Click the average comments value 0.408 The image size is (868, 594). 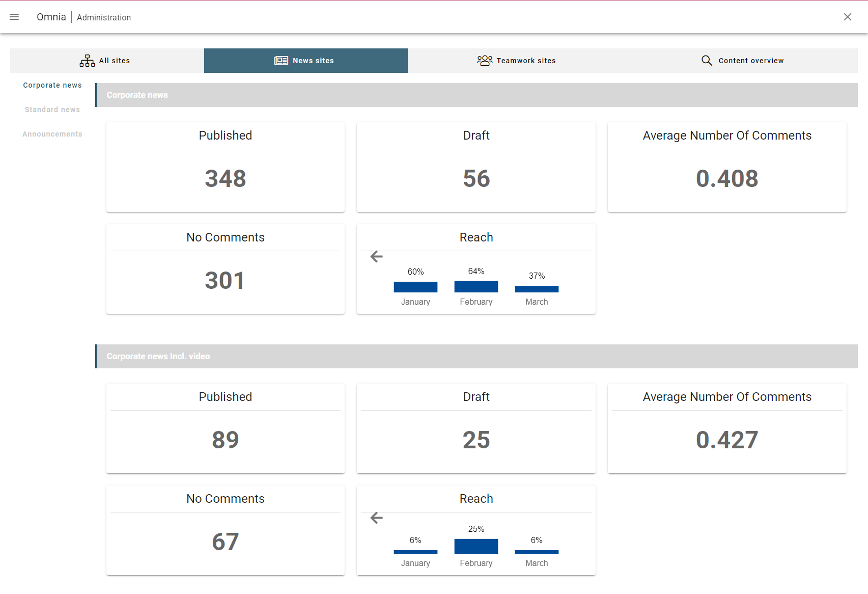click(x=727, y=179)
